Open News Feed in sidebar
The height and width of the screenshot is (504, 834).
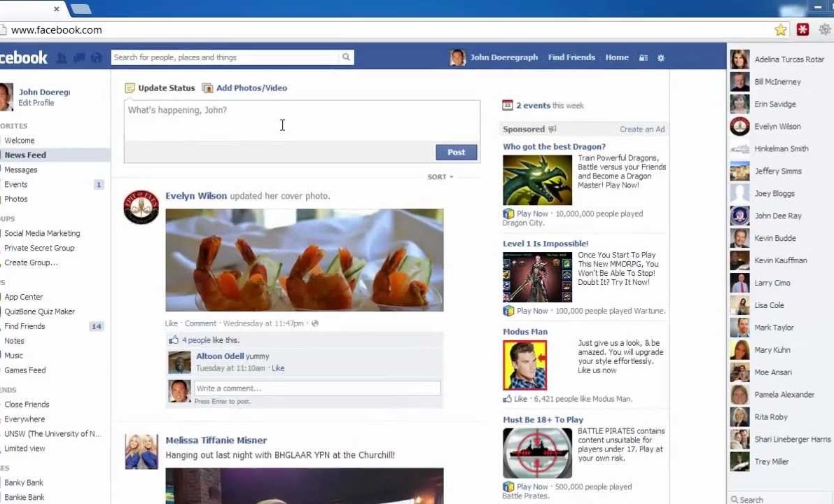click(x=25, y=155)
